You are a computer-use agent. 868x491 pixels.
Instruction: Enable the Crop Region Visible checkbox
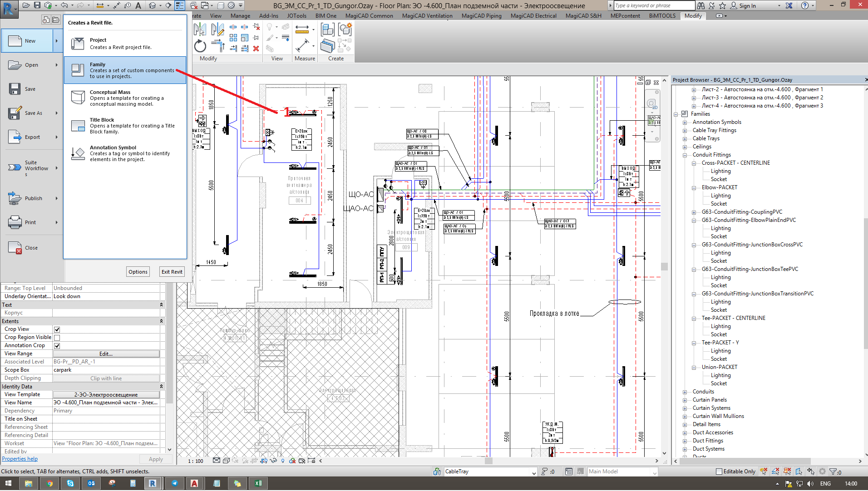point(57,337)
